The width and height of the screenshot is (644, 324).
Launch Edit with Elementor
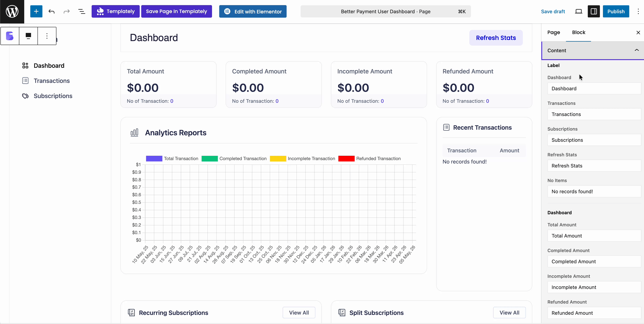coord(253,12)
